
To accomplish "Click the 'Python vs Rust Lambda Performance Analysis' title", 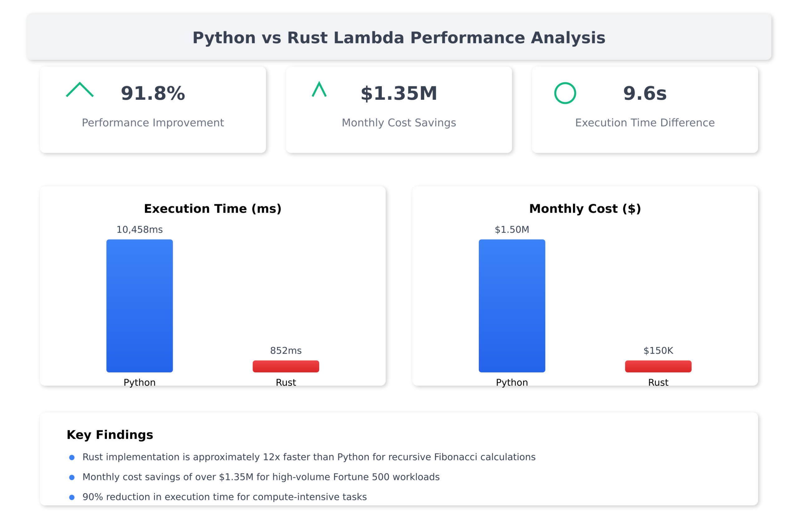I will 399,38.
